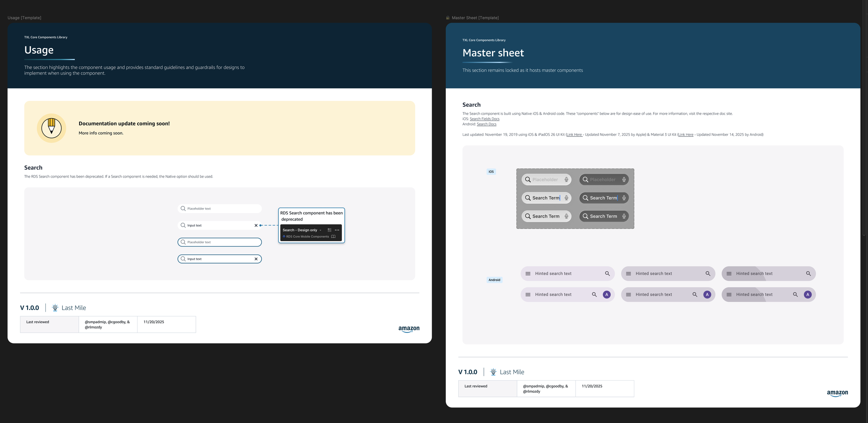The width and height of the screenshot is (868, 423).
Task: Click the search icon in the pressed-state Android bar without avatar
Action: pyautogui.click(x=808, y=274)
